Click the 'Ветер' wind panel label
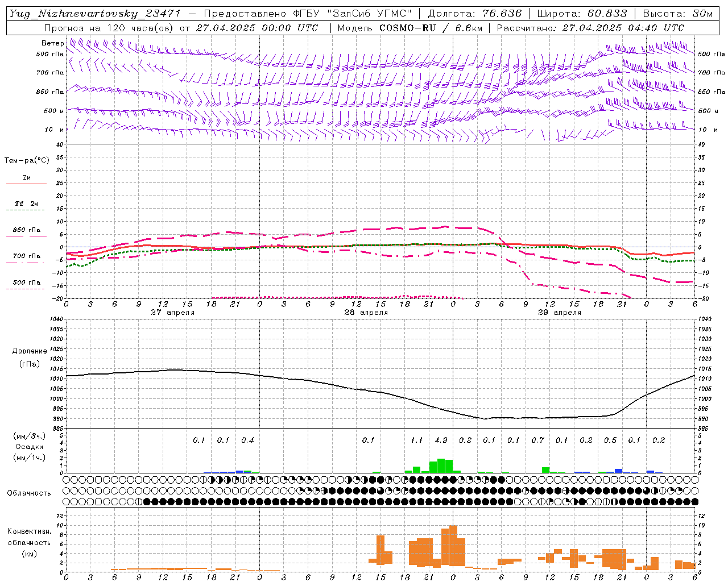The height and width of the screenshot is (582, 728). click(52, 43)
